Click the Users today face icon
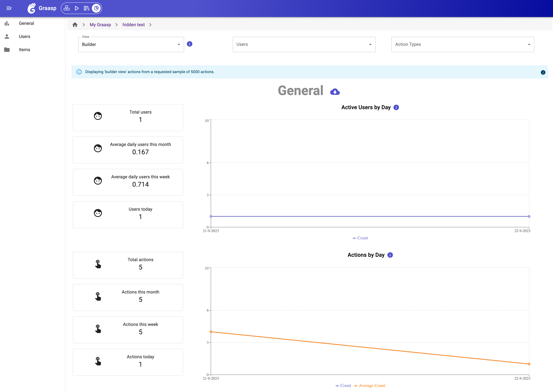The height and width of the screenshot is (392, 553). (x=98, y=213)
